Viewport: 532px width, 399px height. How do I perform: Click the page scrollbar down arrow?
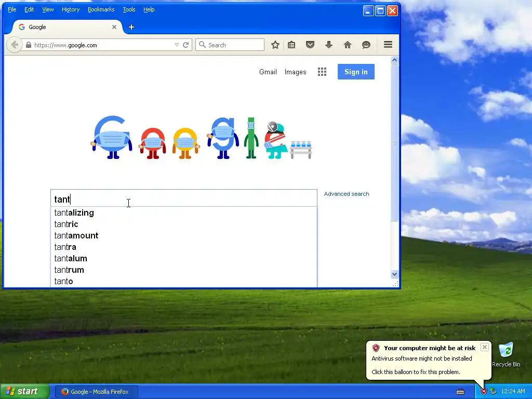click(x=394, y=274)
